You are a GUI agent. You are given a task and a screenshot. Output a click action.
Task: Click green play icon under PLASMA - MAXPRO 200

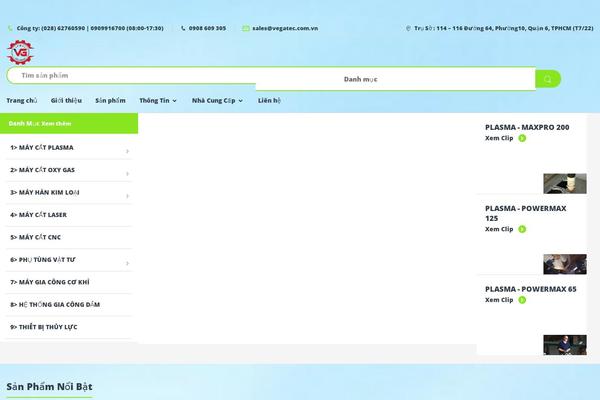click(x=522, y=138)
